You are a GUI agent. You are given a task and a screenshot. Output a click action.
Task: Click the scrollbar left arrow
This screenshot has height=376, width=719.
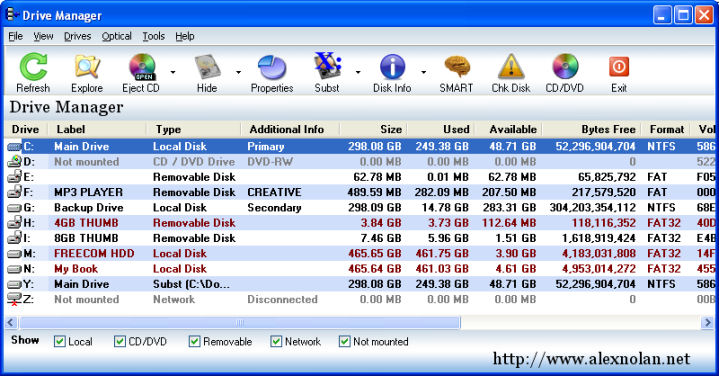click(x=11, y=323)
